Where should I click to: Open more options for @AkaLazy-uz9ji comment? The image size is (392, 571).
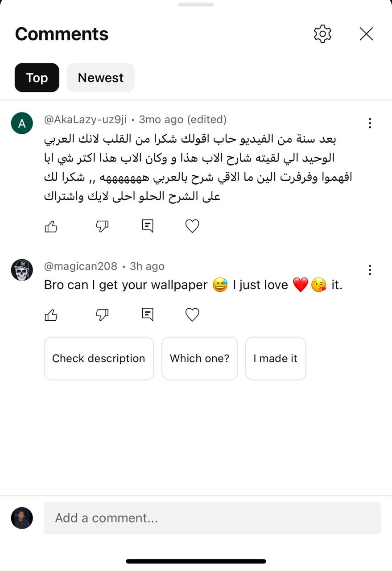[370, 123]
